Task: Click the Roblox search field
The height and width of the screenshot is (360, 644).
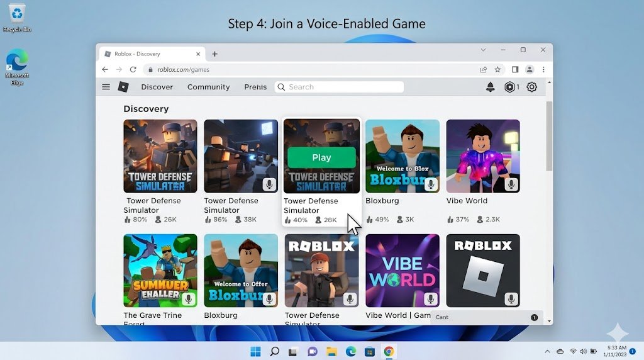Action: tap(339, 87)
